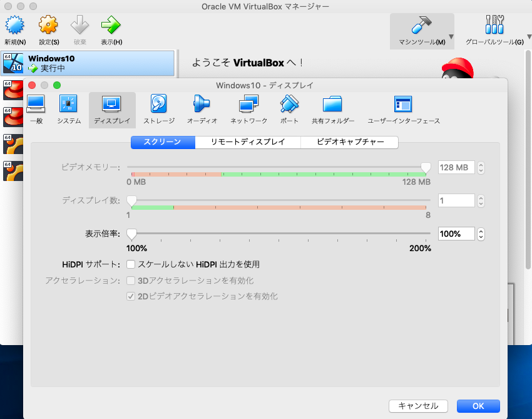Switch to the スクリーン tab
This screenshot has height=419, width=532.
click(163, 142)
